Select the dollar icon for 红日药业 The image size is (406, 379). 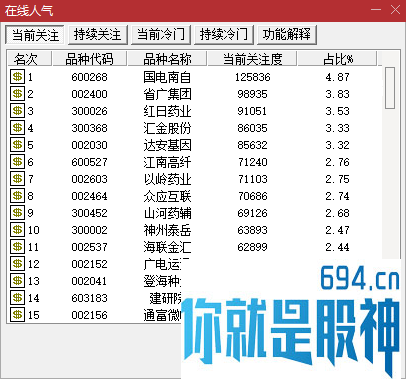tap(17, 111)
